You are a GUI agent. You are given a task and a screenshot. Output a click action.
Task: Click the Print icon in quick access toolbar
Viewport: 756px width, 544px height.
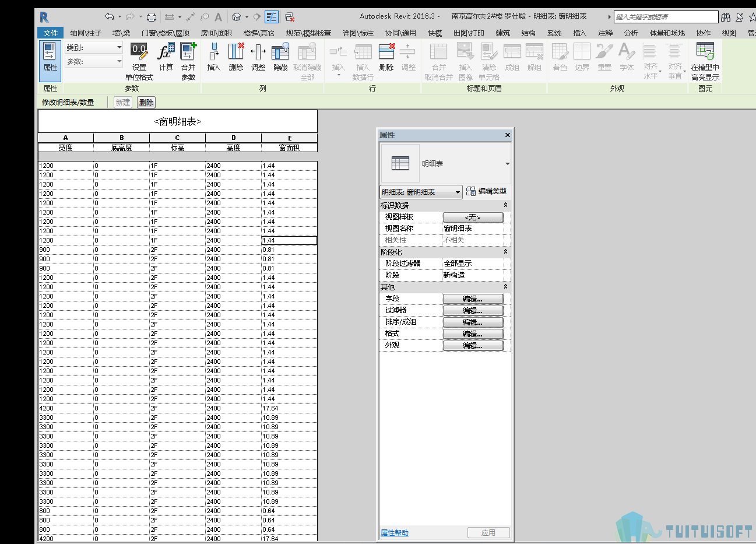[152, 17]
